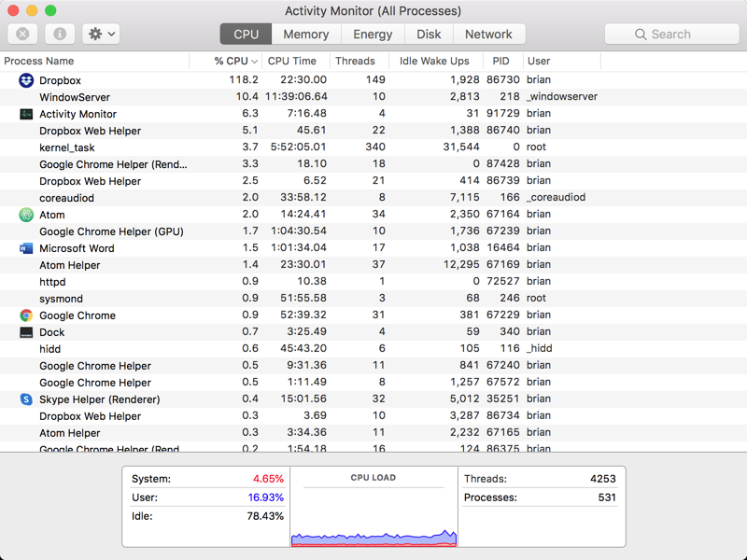This screenshot has width=747, height=560.
Task: Click the CPU tab
Action: tap(246, 35)
